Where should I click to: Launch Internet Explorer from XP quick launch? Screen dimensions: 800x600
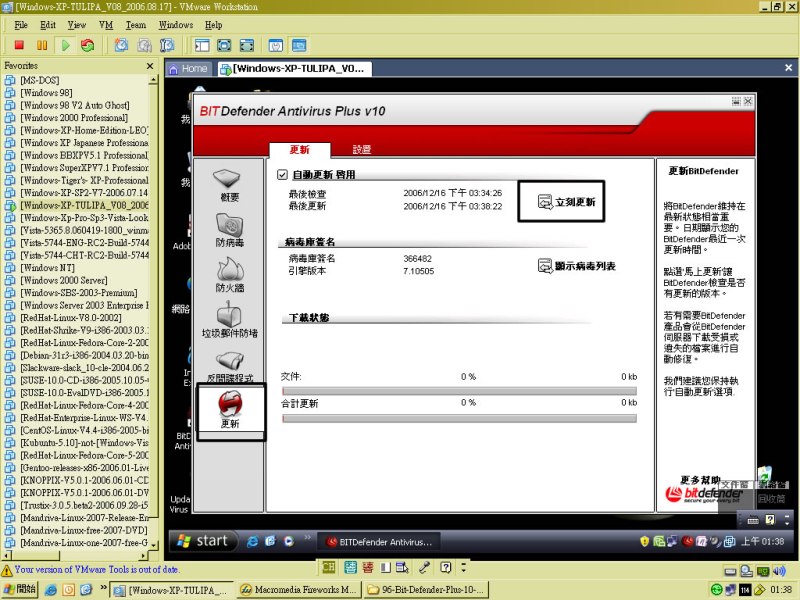tap(252, 541)
